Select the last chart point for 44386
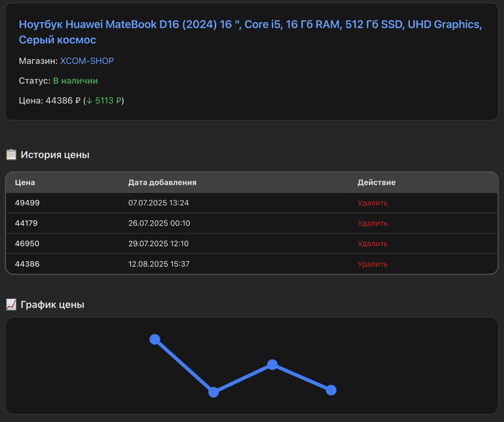This screenshot has height=422, width=504. pyautogui.click(x=331, y=390)
